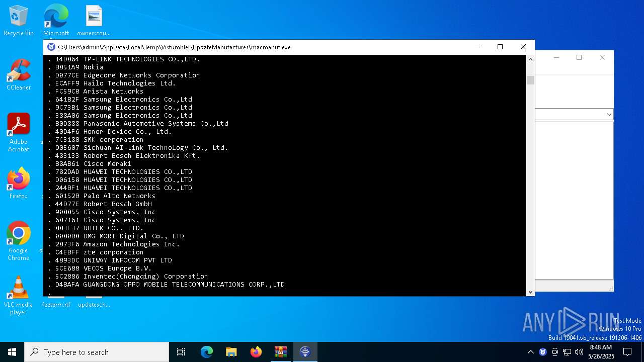Open File Explorer from the taskbar
The width and height of the screenshot is (644, 362).
231,352
